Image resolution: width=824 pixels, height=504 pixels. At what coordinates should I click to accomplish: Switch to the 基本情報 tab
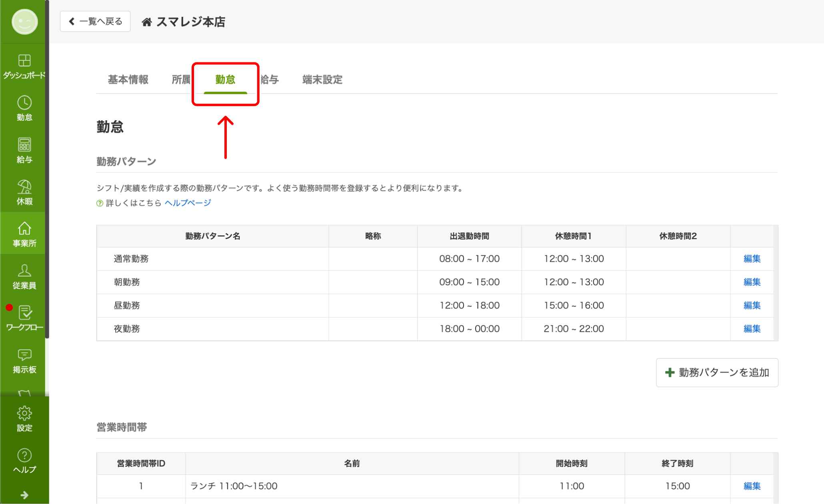click(128, 80)
